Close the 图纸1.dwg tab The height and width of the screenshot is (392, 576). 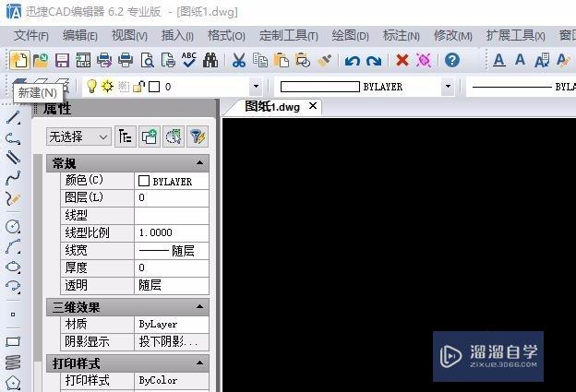tap(313, 106)
